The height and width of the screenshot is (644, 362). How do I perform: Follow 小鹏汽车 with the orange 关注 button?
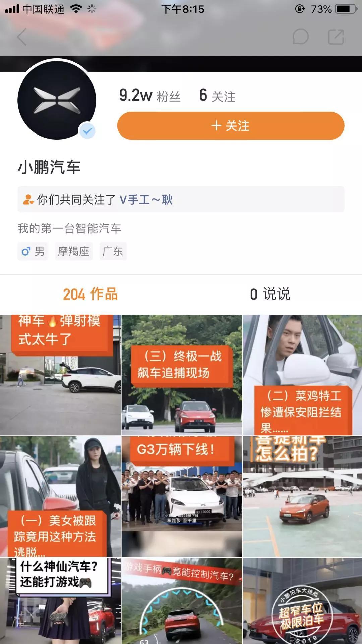[231, 126]
